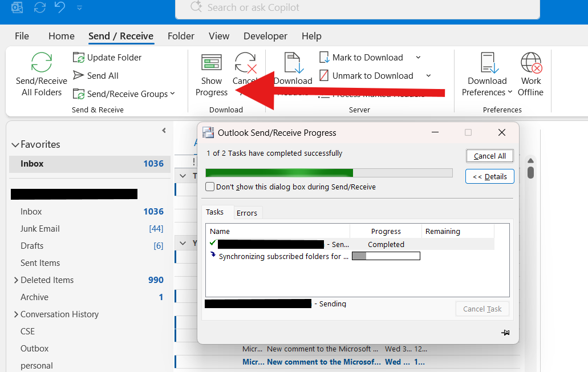The image size is (588, 372).
Task: Click the Download Preferences icon
Action: point(490,62)
